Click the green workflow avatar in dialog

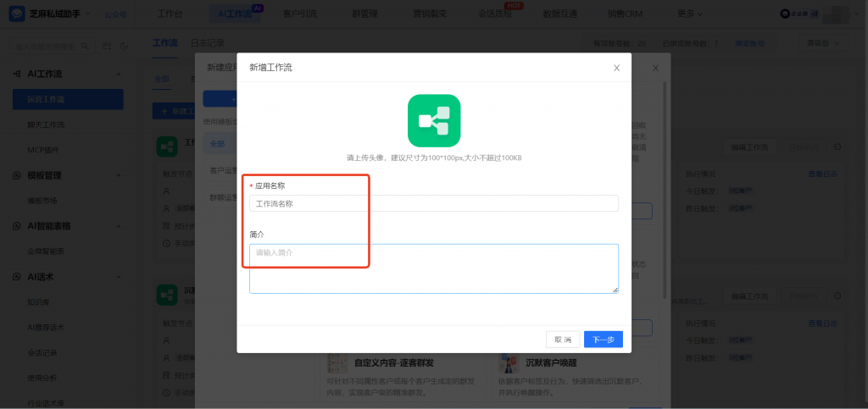(x=434, y=120)
